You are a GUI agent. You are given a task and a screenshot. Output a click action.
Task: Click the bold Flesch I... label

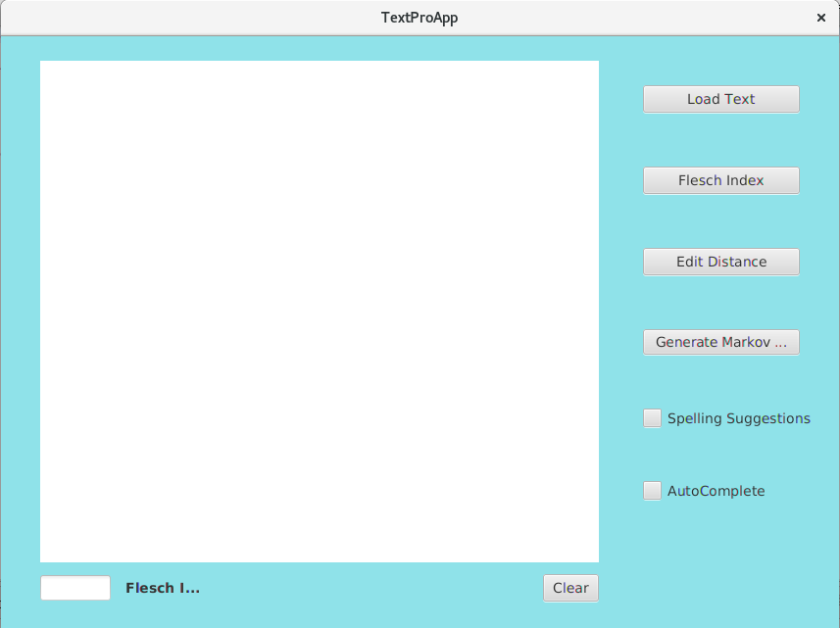coord(163,588)
